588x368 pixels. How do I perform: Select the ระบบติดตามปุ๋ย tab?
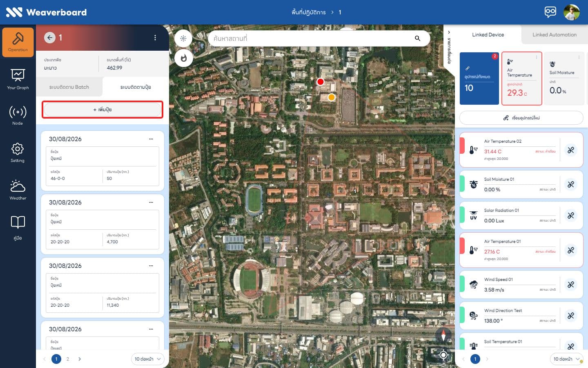(x=136, y=87)
